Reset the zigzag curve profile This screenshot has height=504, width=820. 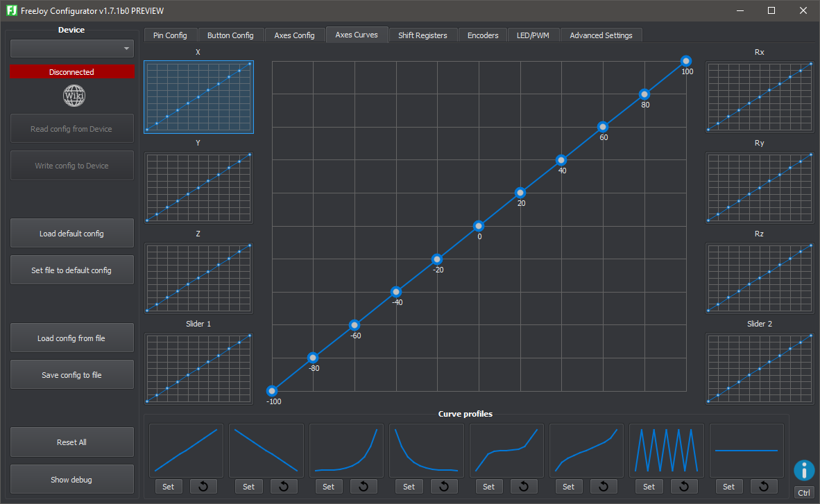pos(684,487)
